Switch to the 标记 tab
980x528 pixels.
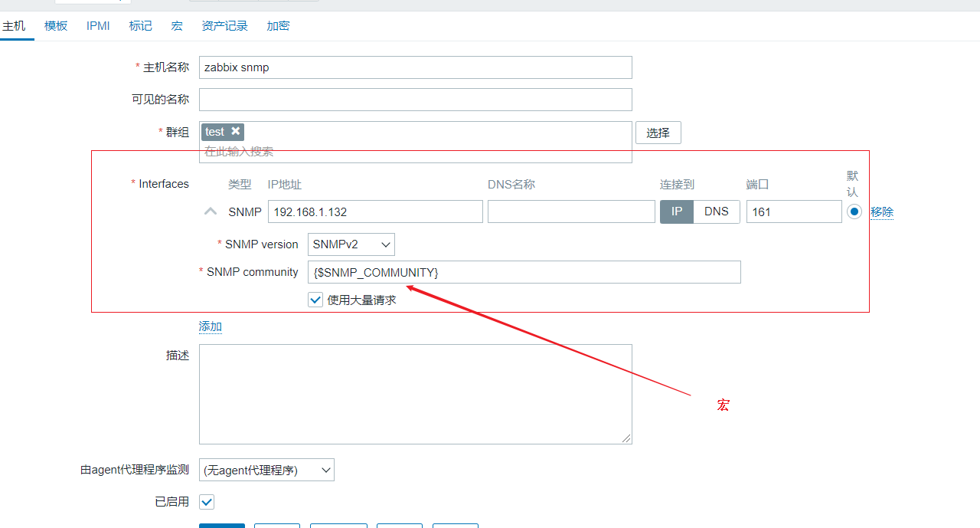pyautogui.click(x=141, y=26)
